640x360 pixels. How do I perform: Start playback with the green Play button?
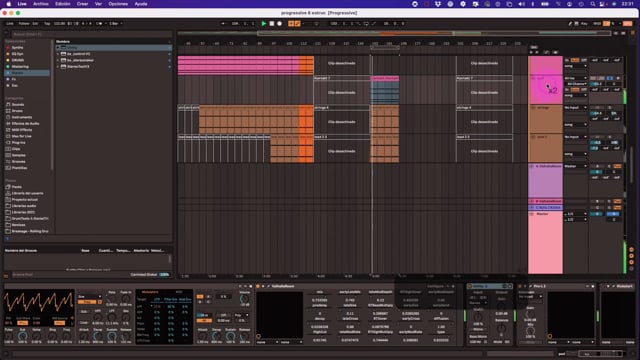coord(264,24)
